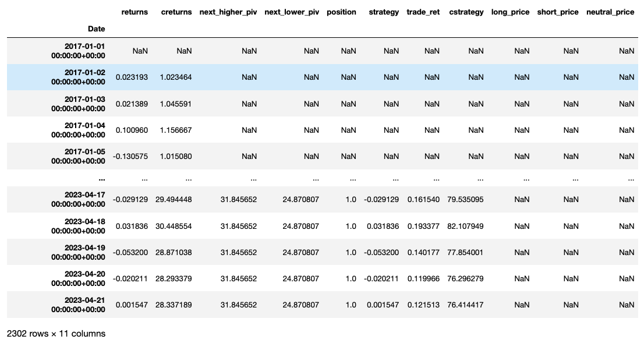
Task: Select the 'cstrategy' column header
Action: tap(466, 12)
